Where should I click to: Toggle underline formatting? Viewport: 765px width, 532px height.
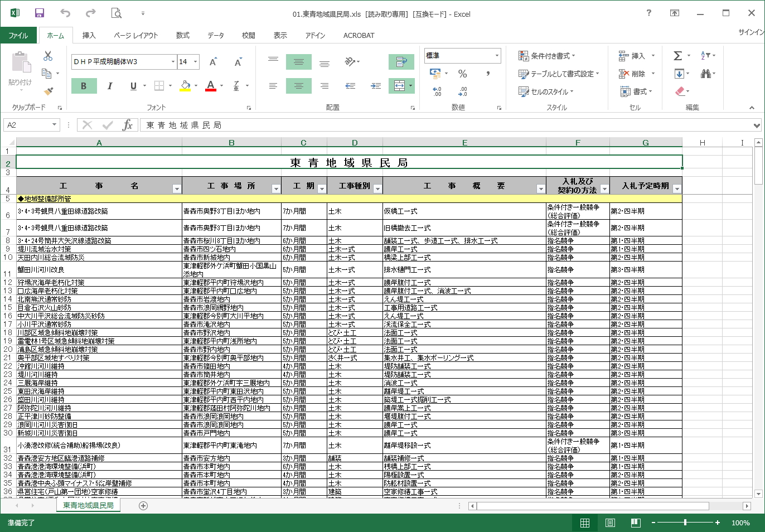[133, 86]
